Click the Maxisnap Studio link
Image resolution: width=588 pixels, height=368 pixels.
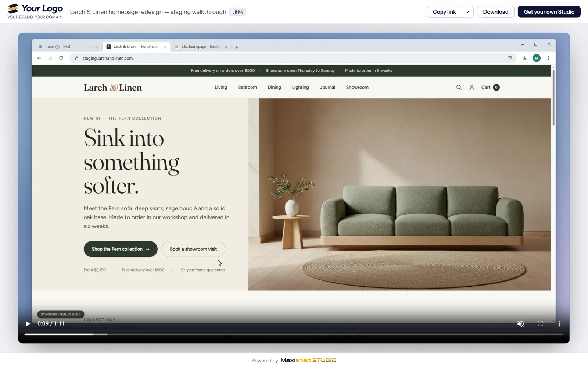[x=308, y=360]
